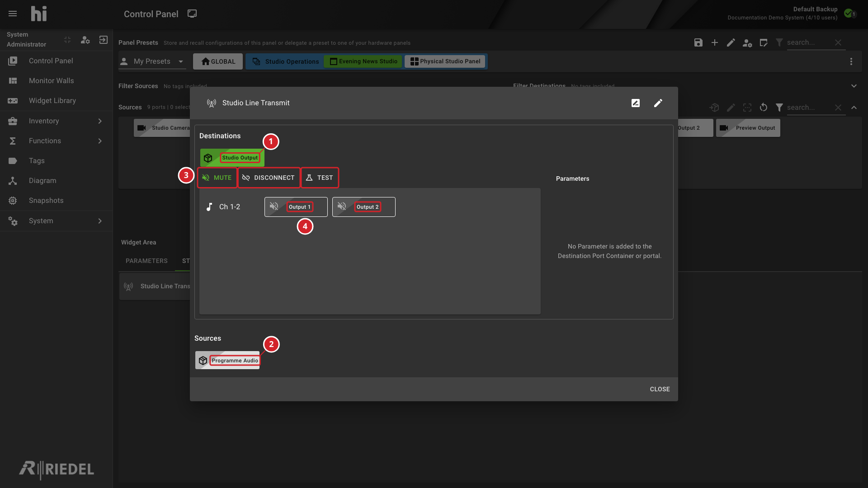
Task: Select the Evening News Studio preset
Action: pyautogui.click(x=363, y=61)
